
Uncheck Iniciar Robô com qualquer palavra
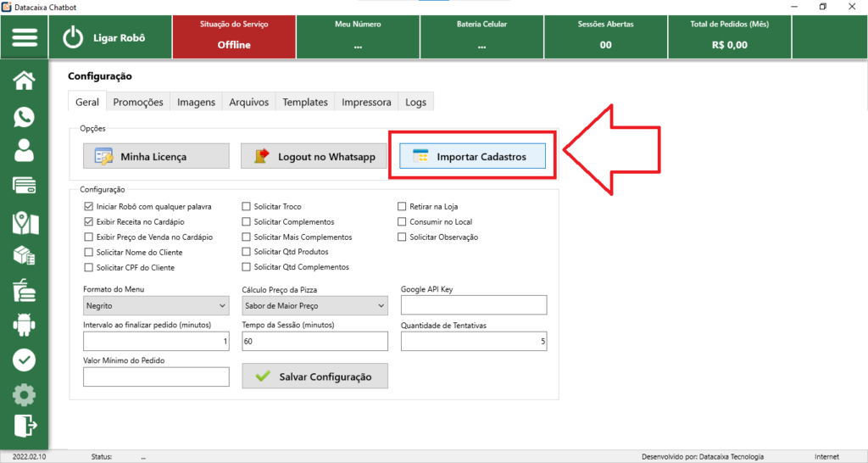coord(89,206)
